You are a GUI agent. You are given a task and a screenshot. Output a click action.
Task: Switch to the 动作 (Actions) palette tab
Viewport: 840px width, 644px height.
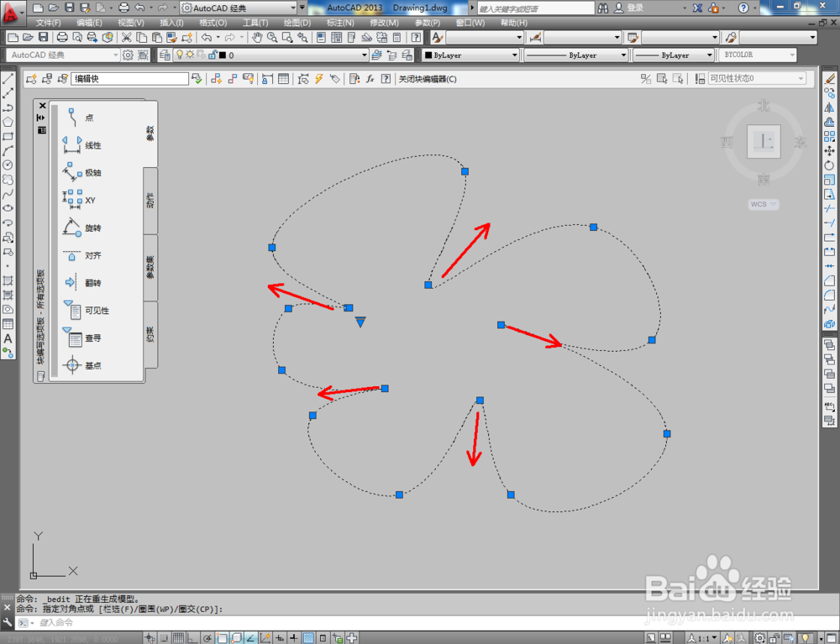[x=150, y=201]
